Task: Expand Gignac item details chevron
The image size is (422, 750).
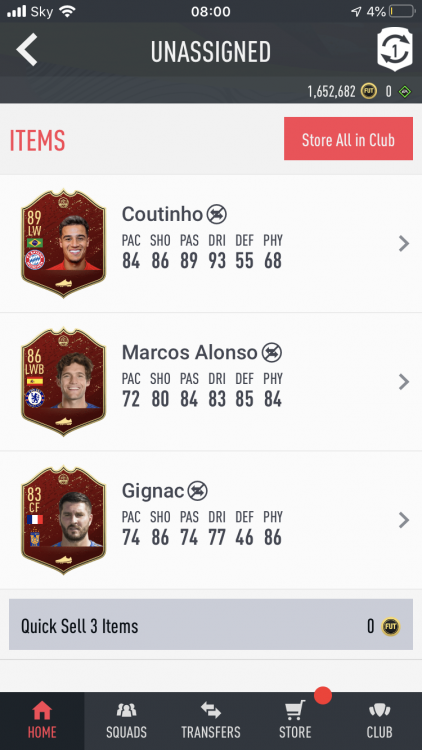Action: [404, 520]
